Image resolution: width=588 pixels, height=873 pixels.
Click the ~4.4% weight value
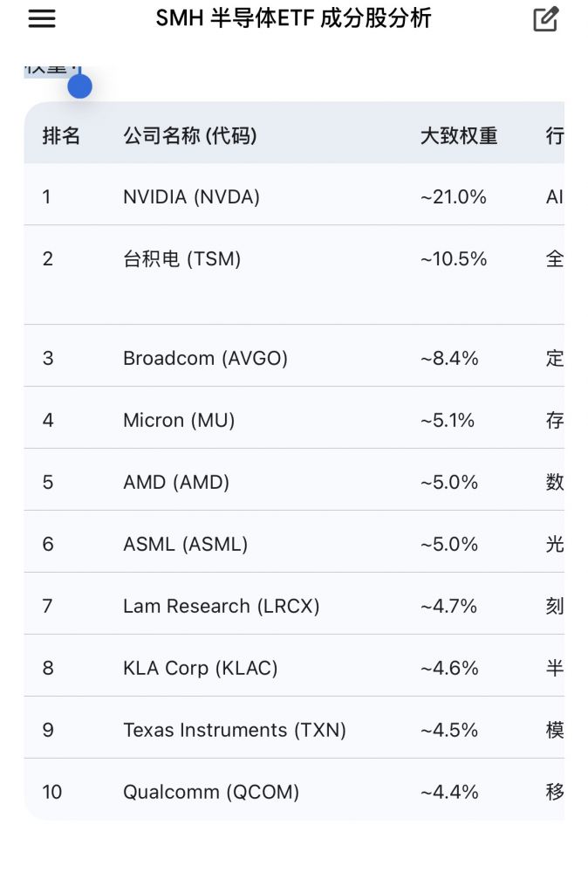pos(449,792)
